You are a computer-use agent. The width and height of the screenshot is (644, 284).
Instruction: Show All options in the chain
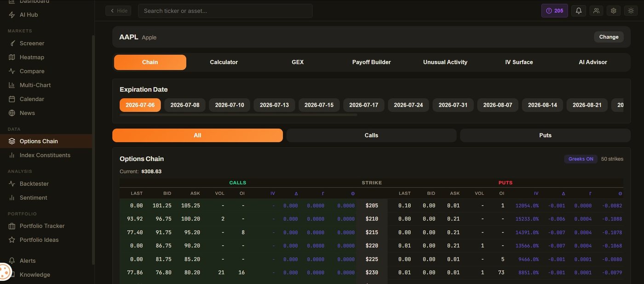197,135
